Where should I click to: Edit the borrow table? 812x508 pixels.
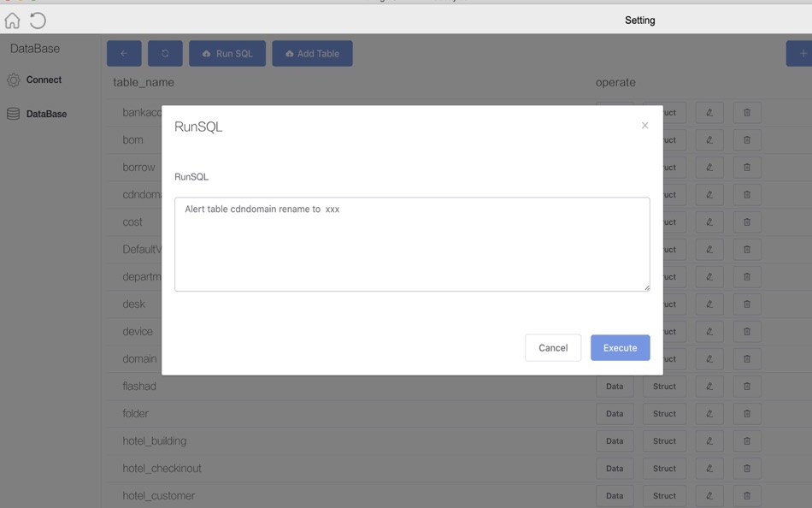709,168
